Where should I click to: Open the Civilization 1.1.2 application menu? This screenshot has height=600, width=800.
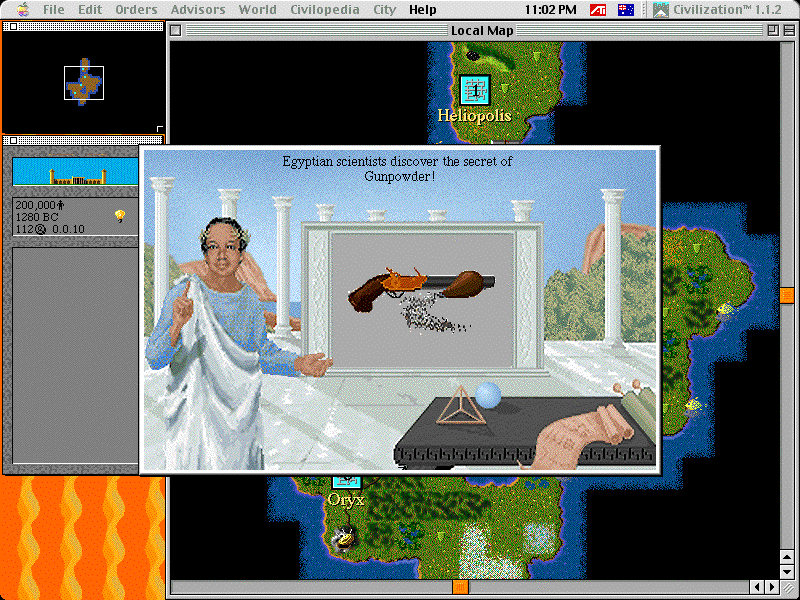coord(717,9)
